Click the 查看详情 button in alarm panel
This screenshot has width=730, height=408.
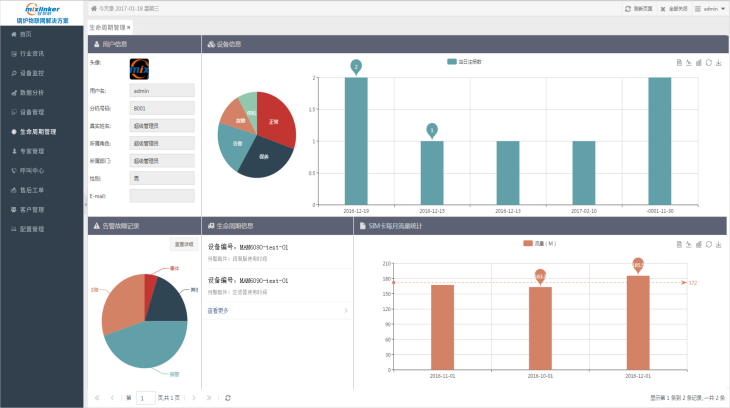tap(184, 243)
